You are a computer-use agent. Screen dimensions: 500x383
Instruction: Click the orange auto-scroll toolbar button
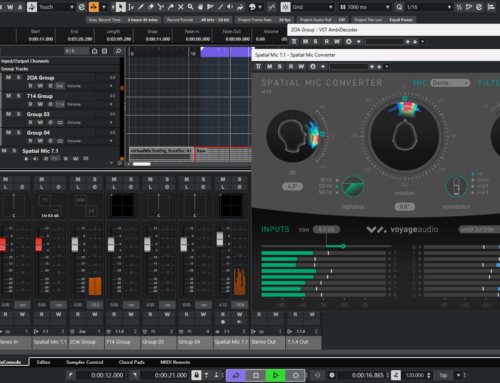(x=94, y=7)
